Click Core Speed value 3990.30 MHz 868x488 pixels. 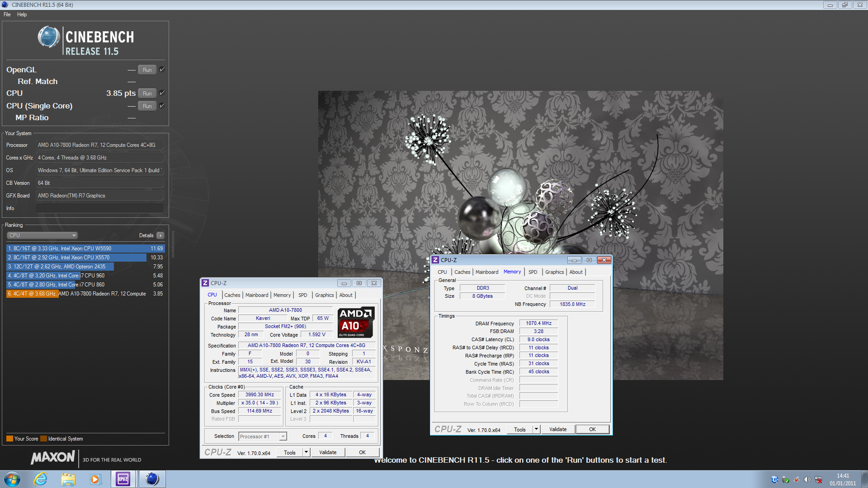[x=260, y=395]
